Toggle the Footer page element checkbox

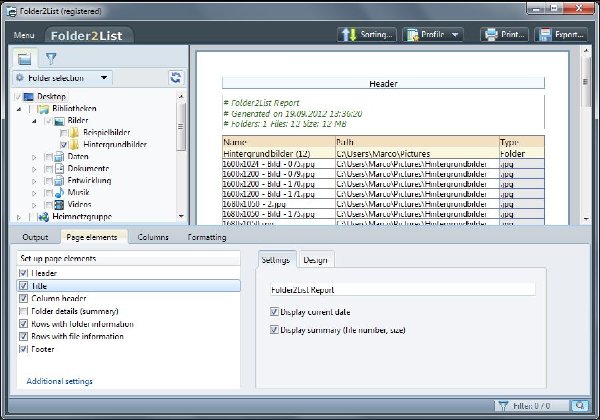(23, 349)
